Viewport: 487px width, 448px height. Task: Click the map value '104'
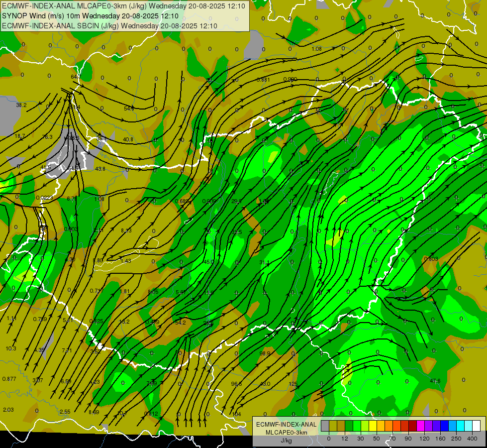236,414
